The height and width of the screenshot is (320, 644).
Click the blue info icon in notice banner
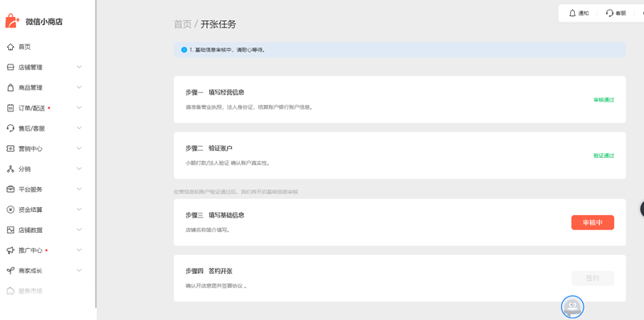(x=184, y=50)
